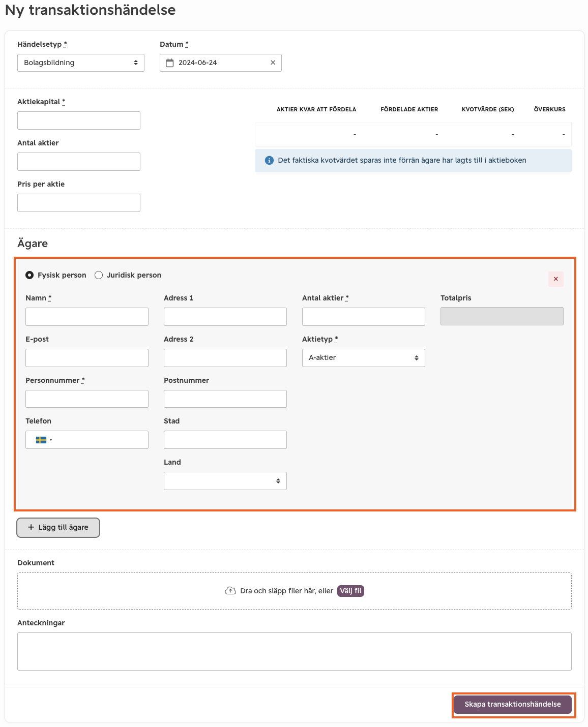Focus the owner's Antal aktier field
This screenshot has width=588, height=727.
click(x=364, y=317)
